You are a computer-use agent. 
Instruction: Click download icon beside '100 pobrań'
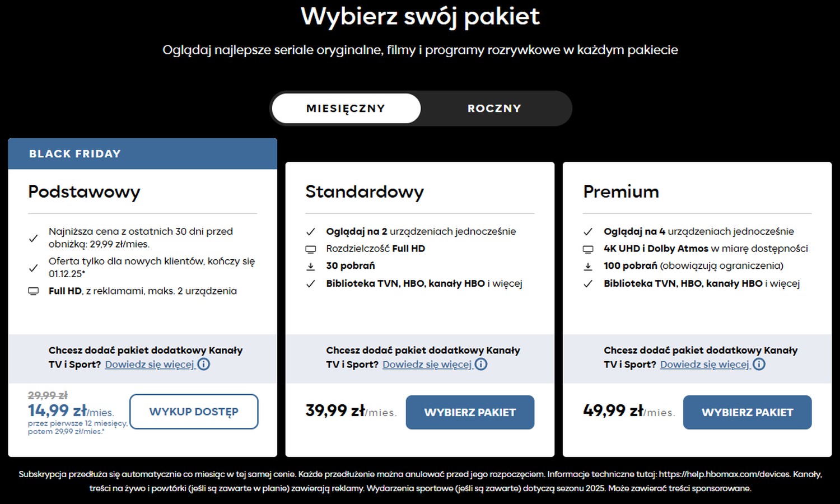(x=588, y=267)
